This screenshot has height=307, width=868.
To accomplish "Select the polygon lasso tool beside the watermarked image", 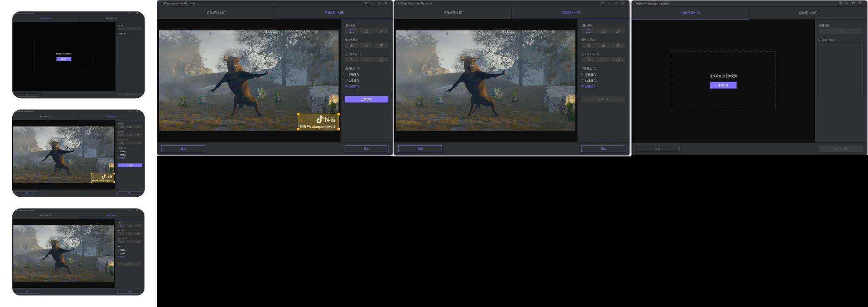I will tap(366, 31).
